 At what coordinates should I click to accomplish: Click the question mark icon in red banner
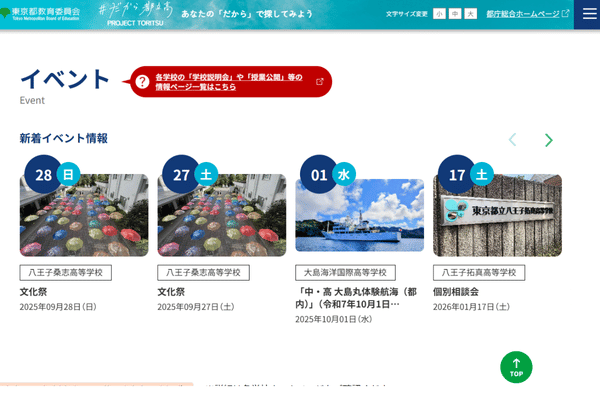143,82
